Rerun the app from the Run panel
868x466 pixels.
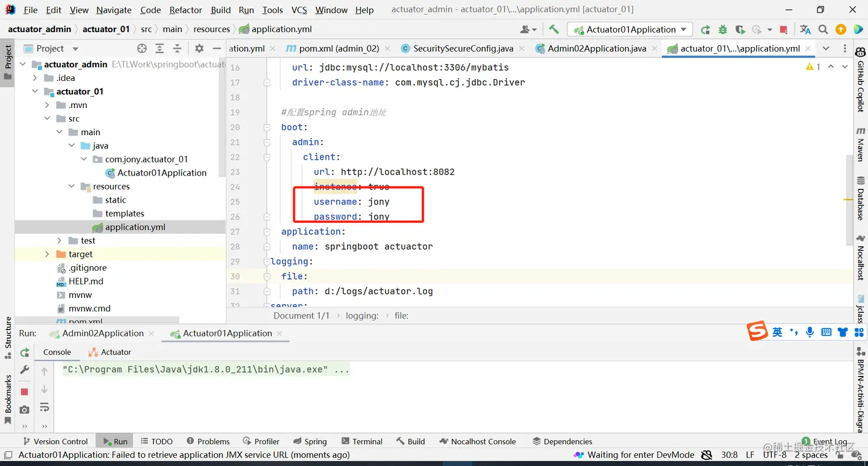tap(25, 352)
